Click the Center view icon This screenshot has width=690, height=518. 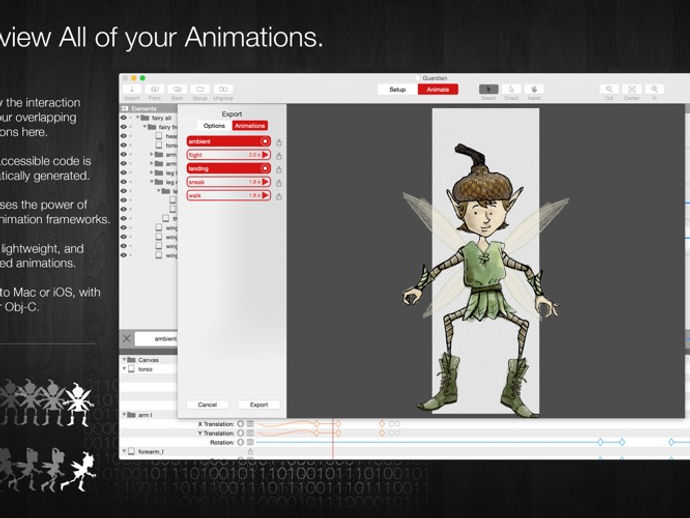632,89
